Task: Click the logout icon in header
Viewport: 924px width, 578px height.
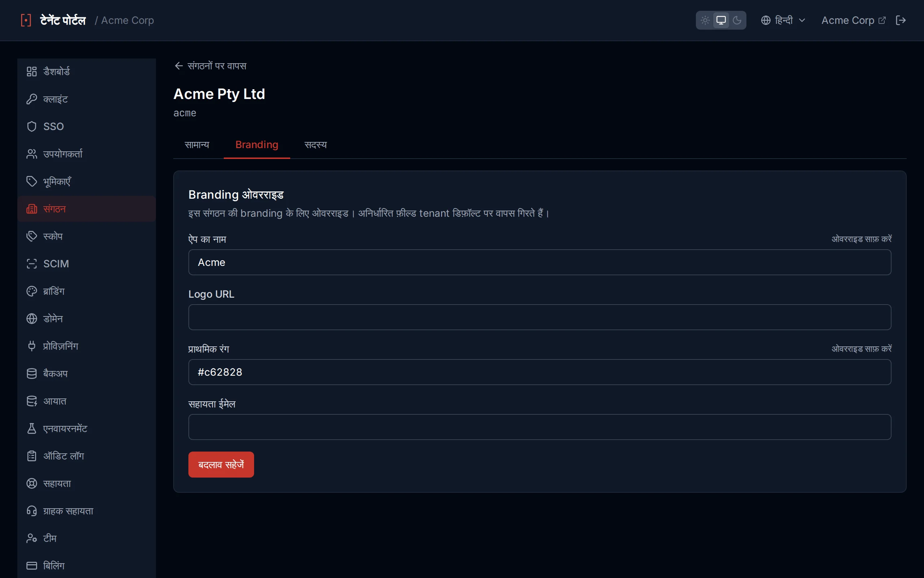Action: coord(901,20)
